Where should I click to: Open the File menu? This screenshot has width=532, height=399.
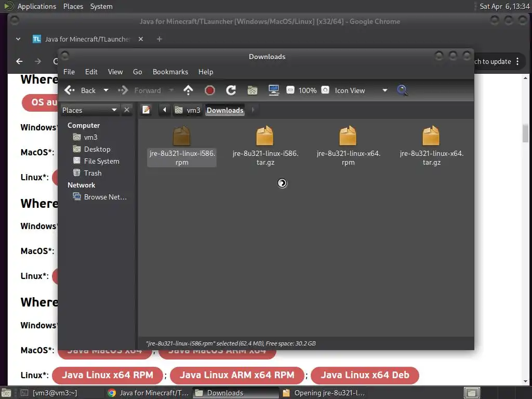[x=69, y=72]
